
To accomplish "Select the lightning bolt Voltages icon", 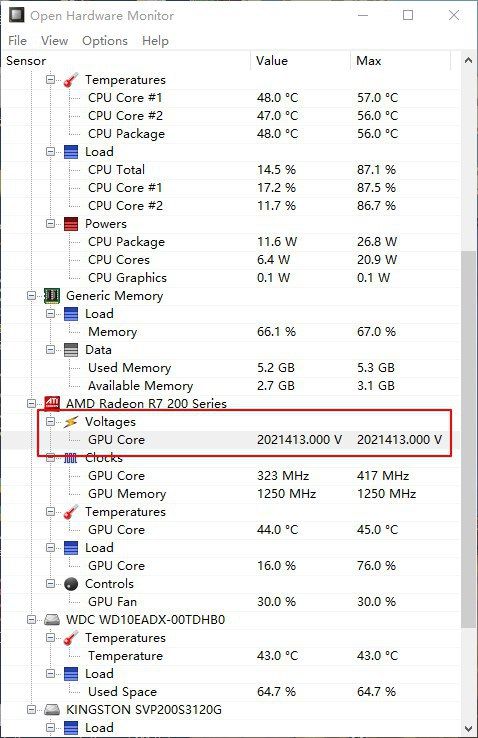I will click(x=71, y=422).
